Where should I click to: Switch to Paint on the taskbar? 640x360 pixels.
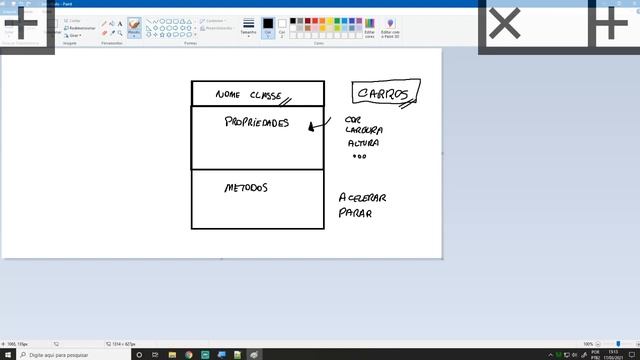254,355
